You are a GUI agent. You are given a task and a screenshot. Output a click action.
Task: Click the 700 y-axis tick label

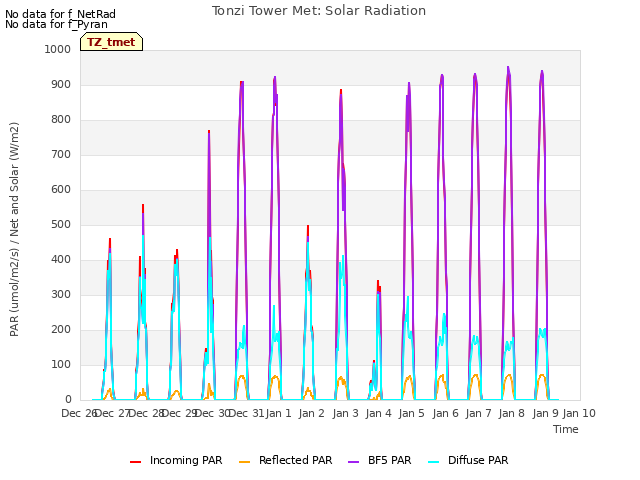[61, 155]
